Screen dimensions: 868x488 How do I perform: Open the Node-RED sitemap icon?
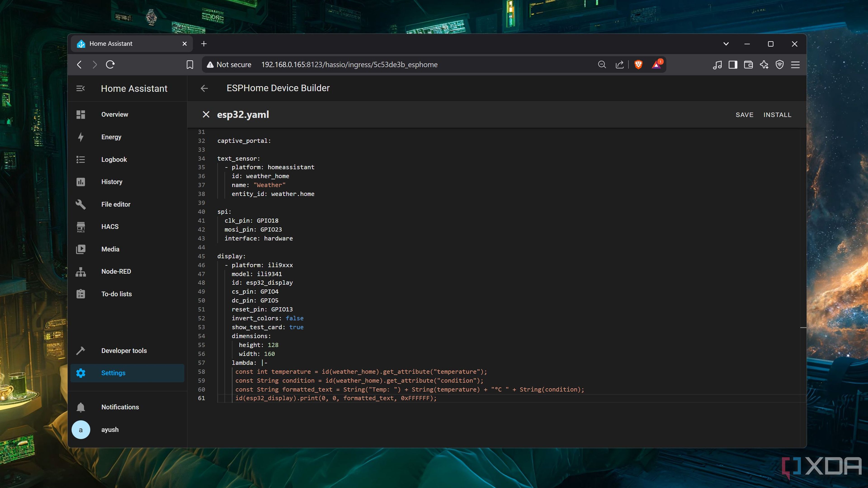tap(80, 272)
